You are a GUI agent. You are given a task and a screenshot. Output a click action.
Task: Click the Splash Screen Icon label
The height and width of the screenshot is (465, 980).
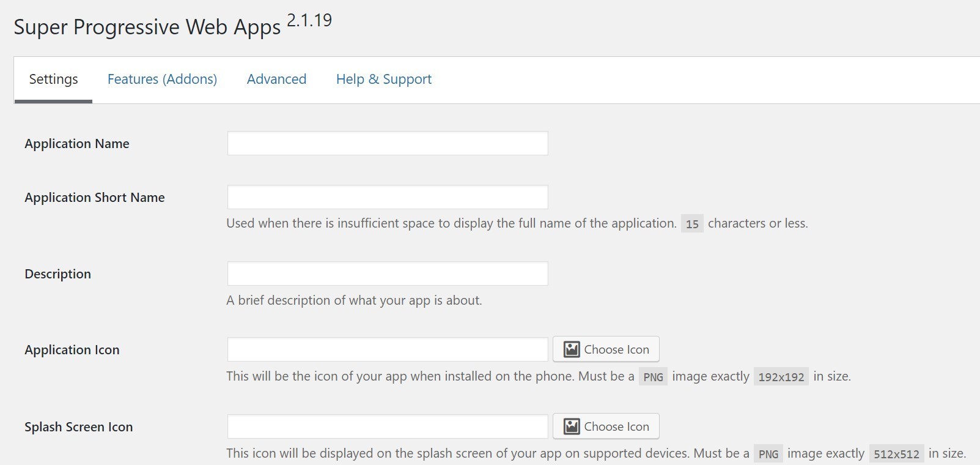tap(79, 427)
